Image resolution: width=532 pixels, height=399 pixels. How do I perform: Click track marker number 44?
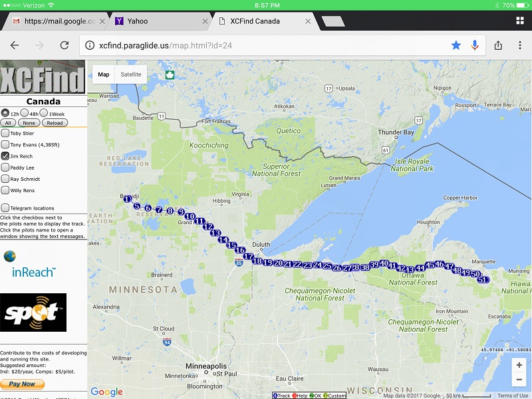pyautogui.click(x=420, y=268)
